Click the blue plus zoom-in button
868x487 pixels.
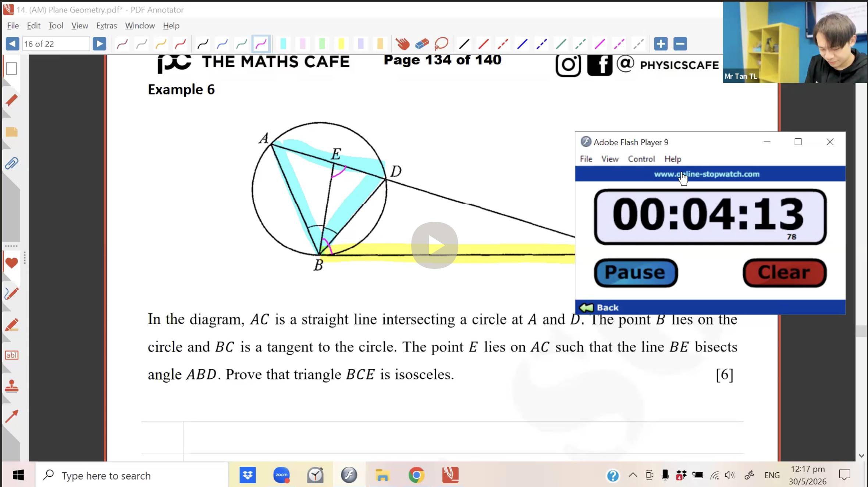coord(661,44)
